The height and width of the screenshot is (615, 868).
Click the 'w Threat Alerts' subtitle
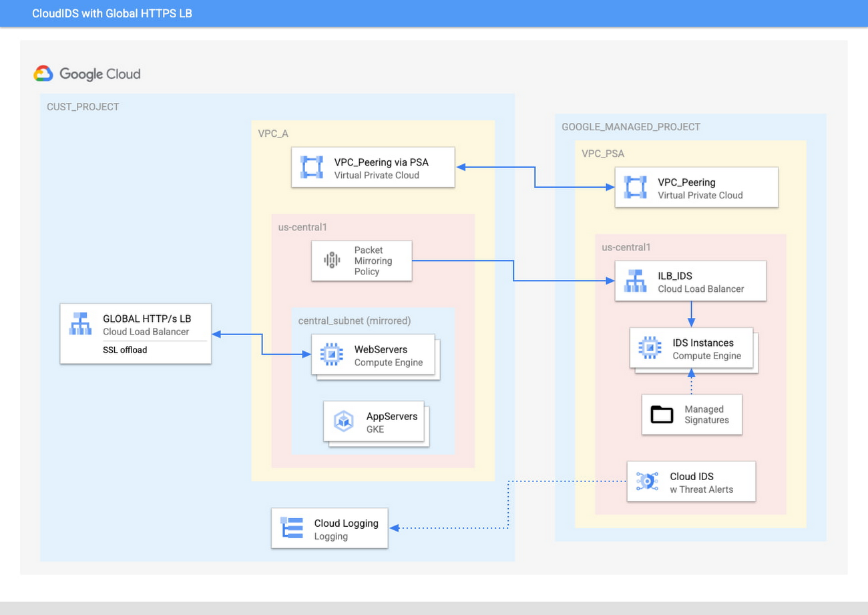[702, 489]
